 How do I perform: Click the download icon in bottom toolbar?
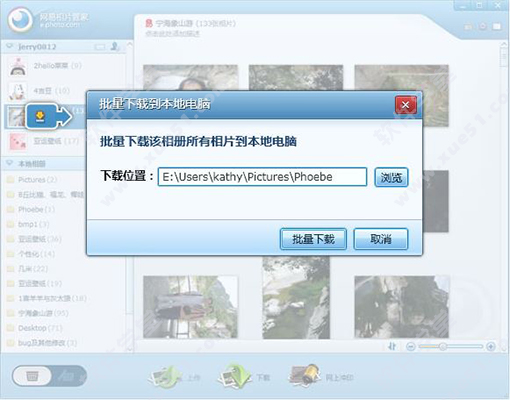tap(235, 377)
